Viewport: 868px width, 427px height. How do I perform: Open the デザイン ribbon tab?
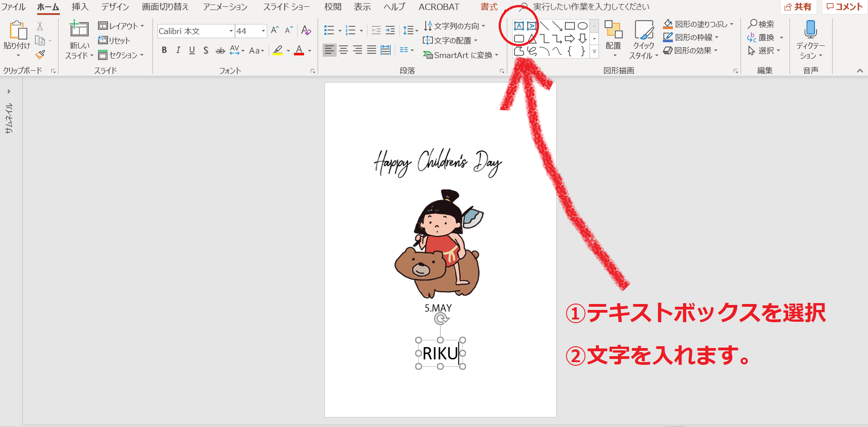114,7
